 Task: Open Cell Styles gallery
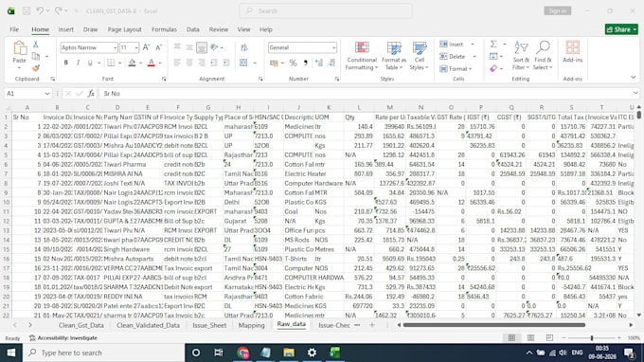(419, 56)
